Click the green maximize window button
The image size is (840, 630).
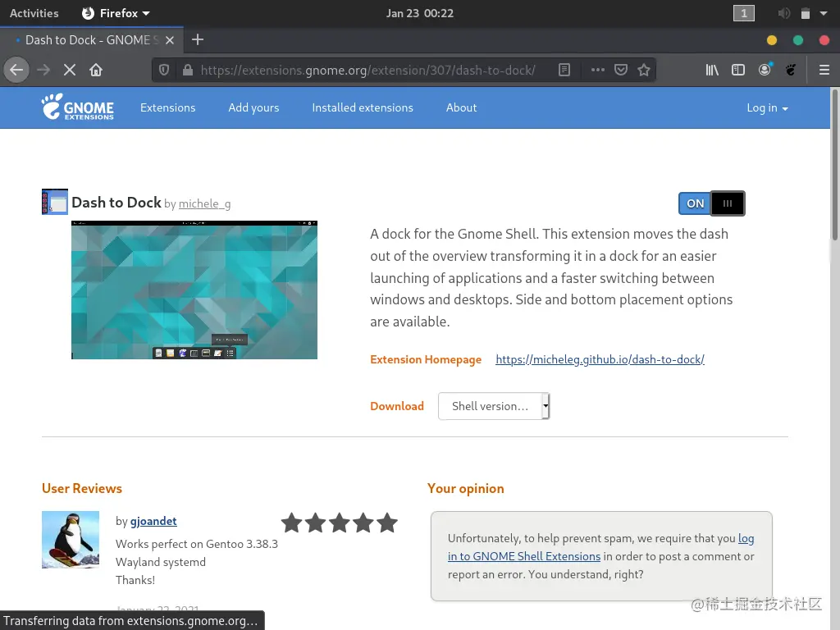pos(798,40)
